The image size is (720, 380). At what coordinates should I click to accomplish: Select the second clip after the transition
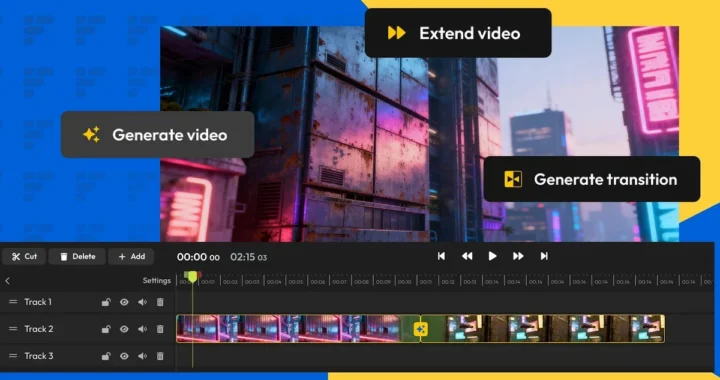(542, 329)
